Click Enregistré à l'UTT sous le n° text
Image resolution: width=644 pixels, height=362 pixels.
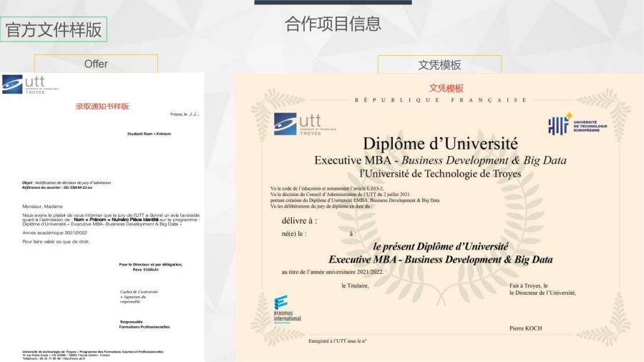(x=338, y=341)
